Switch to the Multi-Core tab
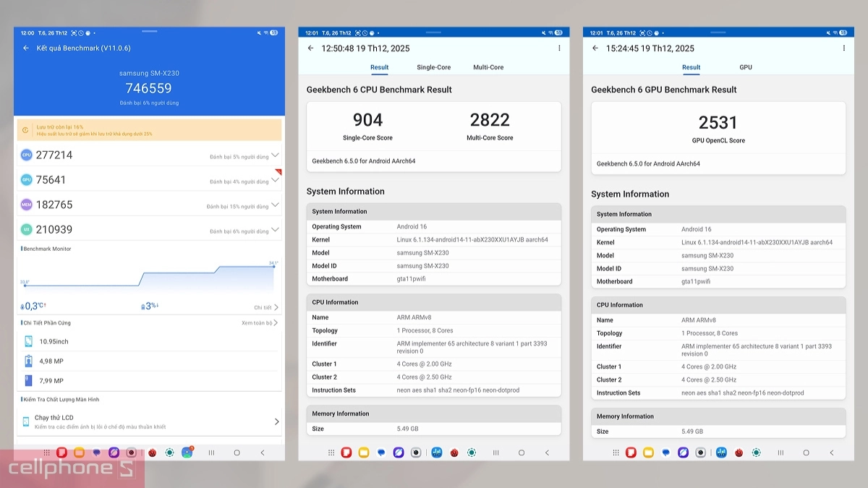868x488 pixels. [x=488, y=67]
